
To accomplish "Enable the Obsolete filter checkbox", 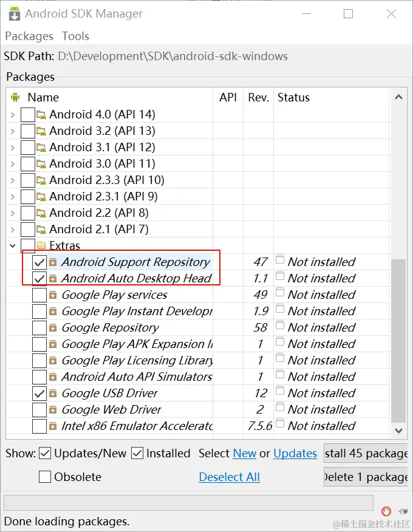I will (x=45, y=477).
